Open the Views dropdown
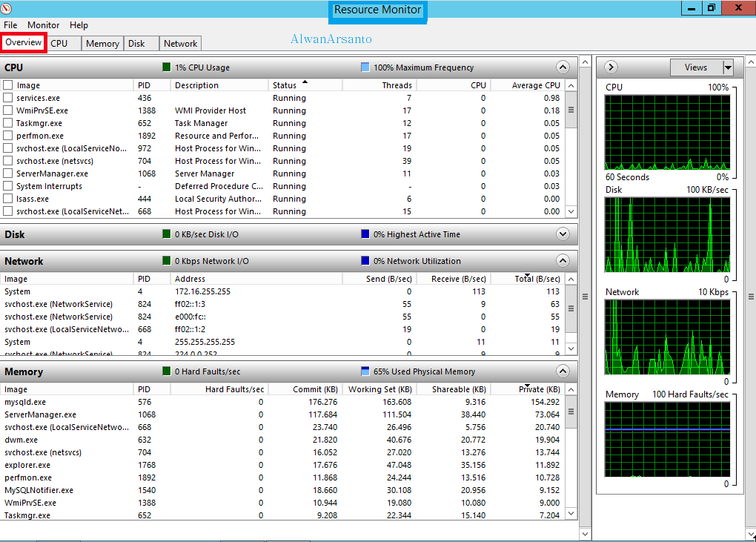Viewport: 756px width, 542px height. 727,67
